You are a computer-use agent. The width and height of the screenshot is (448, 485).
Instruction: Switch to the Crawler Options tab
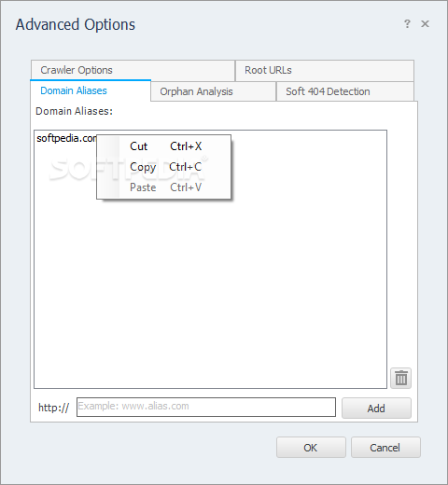tap(133, 70)
